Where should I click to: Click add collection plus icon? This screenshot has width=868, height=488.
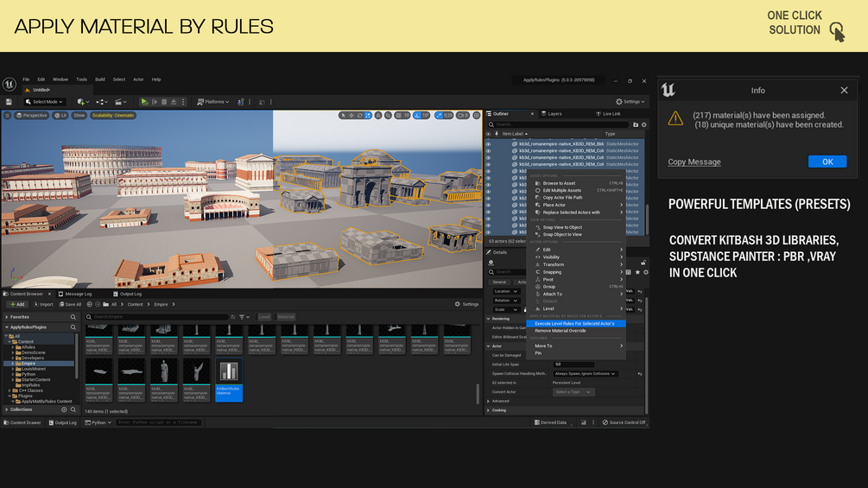(64, 409)
